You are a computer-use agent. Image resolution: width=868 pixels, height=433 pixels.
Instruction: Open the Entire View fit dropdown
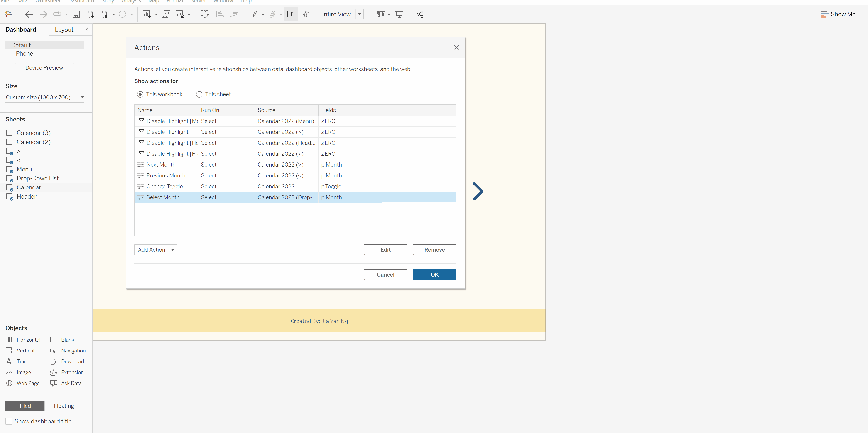(360, 14)
